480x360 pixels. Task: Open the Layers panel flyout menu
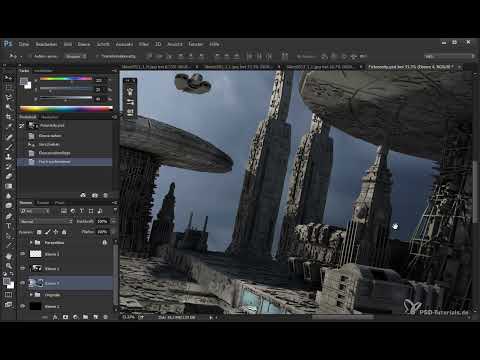click(115, 203)
